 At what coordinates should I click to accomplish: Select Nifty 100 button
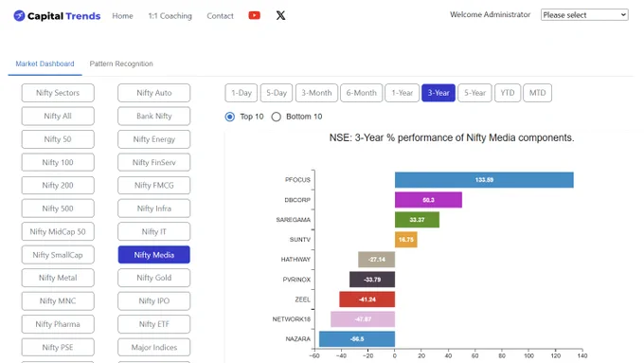[x=58, y=162]
